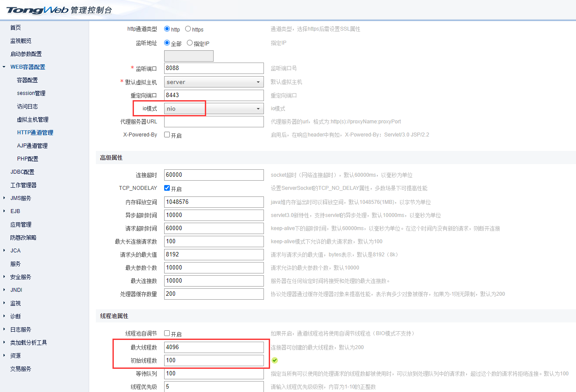Viewport: 576px width, 392px height.
Task: Expand the 日志服务 node arrow
Action: coord(4,329)
